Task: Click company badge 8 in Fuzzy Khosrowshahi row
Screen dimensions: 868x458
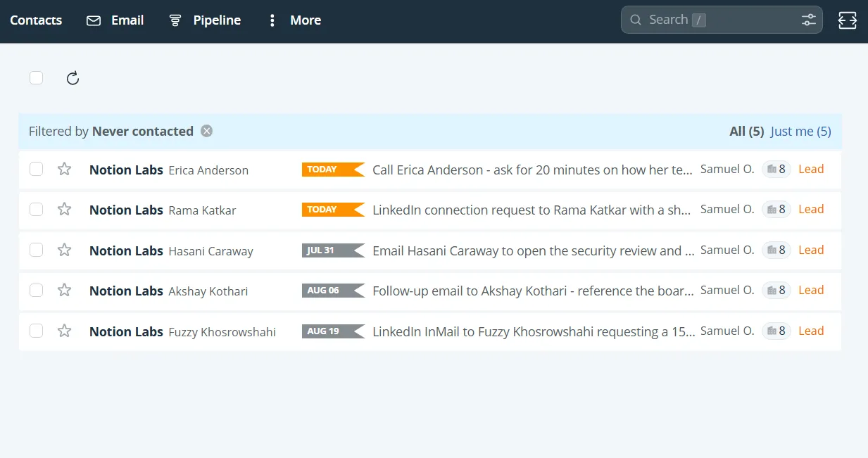Action: pos(776,331)
